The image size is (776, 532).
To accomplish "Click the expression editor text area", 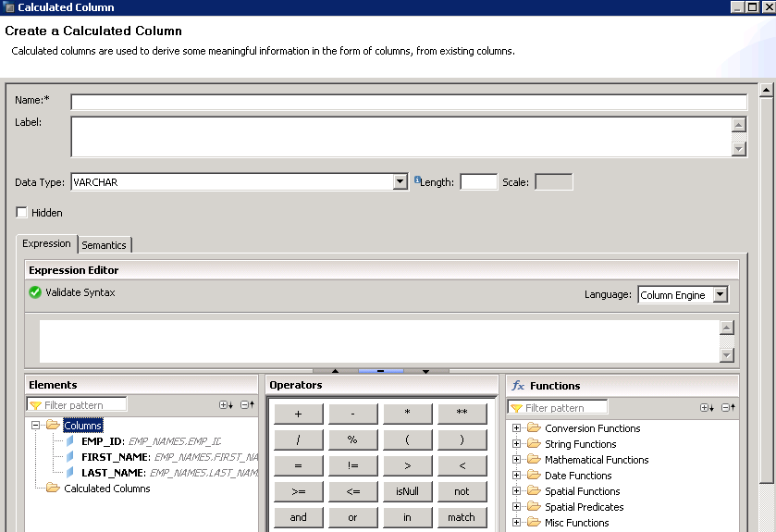I will (379, 341).
